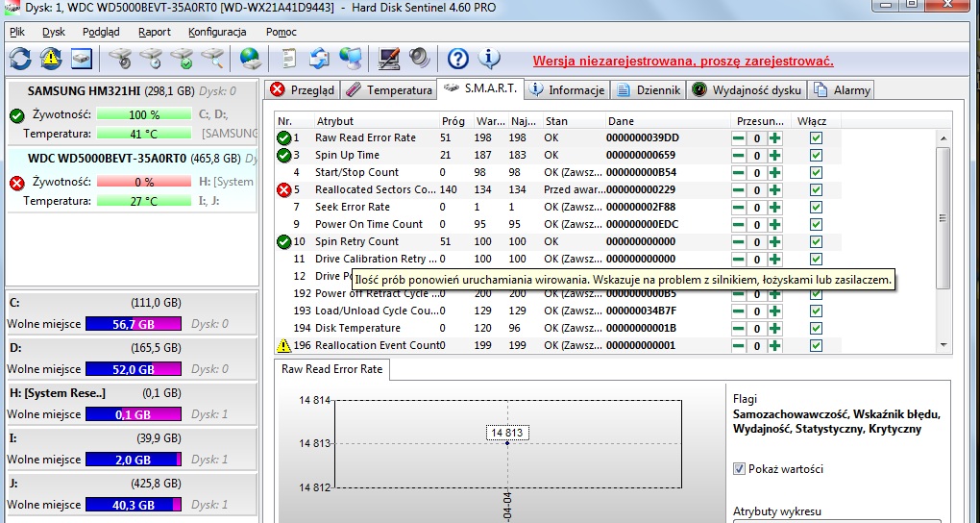
Task: Open help using the question mark icon
Action: 458,59
